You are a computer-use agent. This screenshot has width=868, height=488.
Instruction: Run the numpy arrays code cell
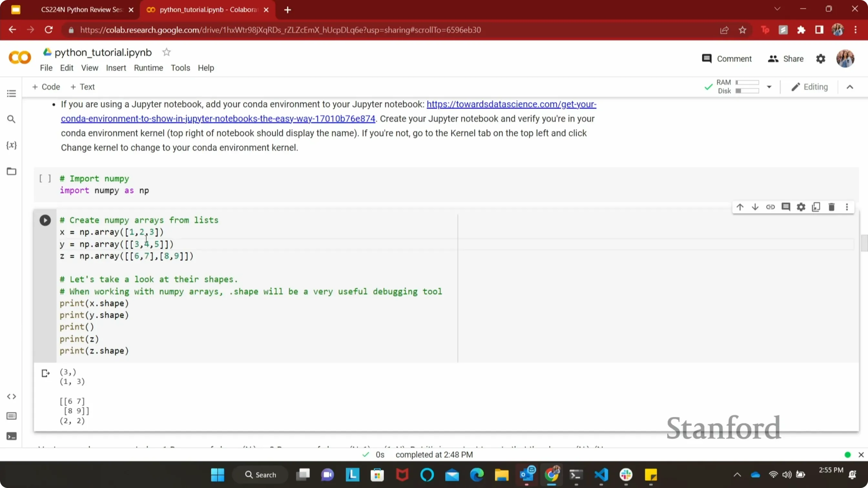[45, 220]
